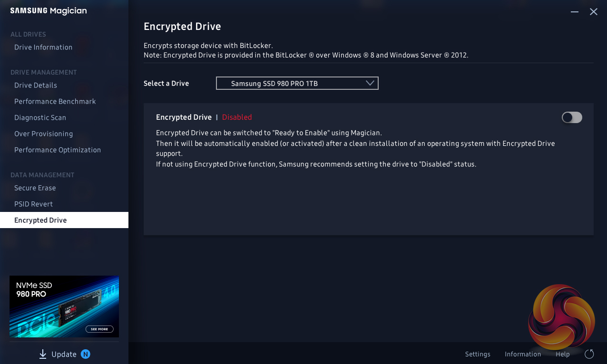Click the Select a Drive label
Screen dimensions: 607x364
point(166,83)
